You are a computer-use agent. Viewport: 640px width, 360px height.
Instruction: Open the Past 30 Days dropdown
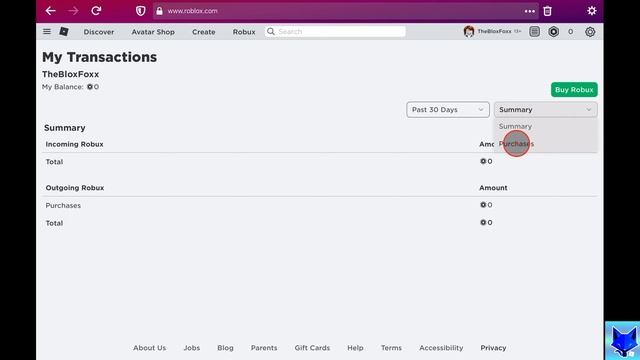448,109
